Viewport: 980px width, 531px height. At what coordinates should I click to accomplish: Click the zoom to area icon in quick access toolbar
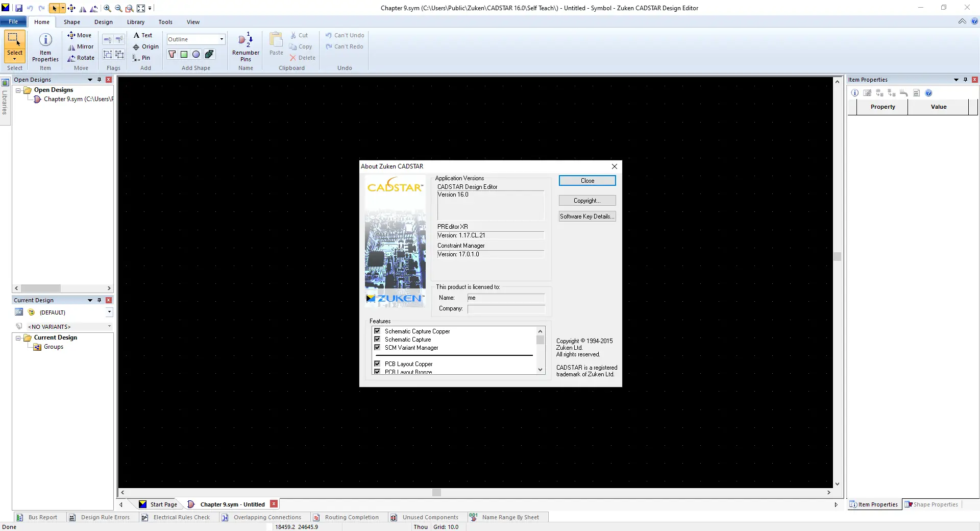(x=130, y=8)
